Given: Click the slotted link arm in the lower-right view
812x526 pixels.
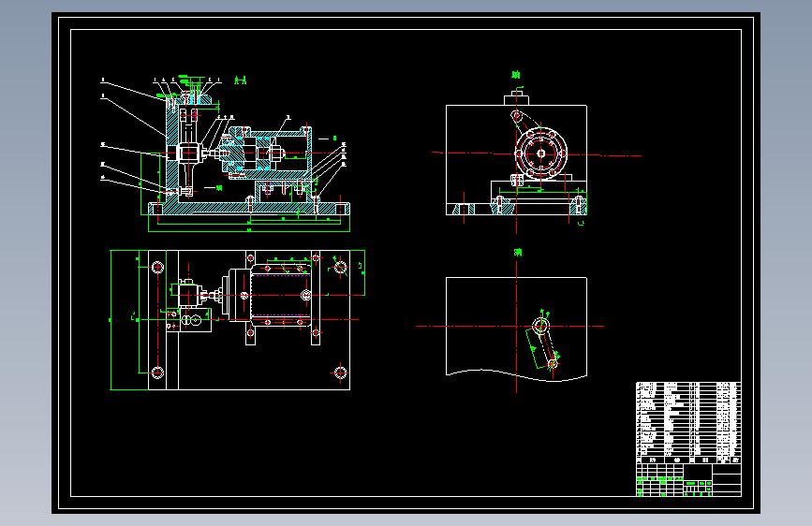Looking at the screenshot, I should [x=545, y=345].
